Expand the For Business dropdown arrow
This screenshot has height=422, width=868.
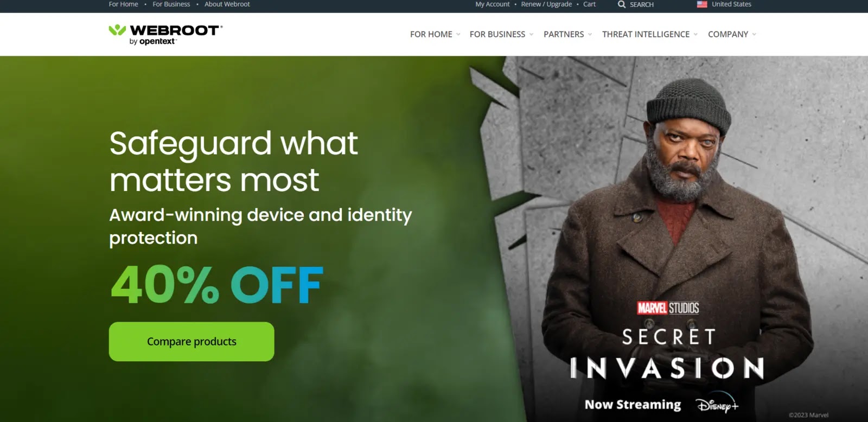[531, 34]
